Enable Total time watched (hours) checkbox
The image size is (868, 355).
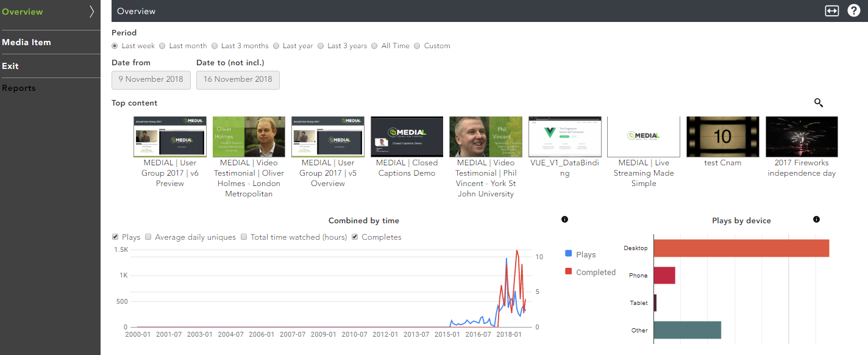pos(244,237)
